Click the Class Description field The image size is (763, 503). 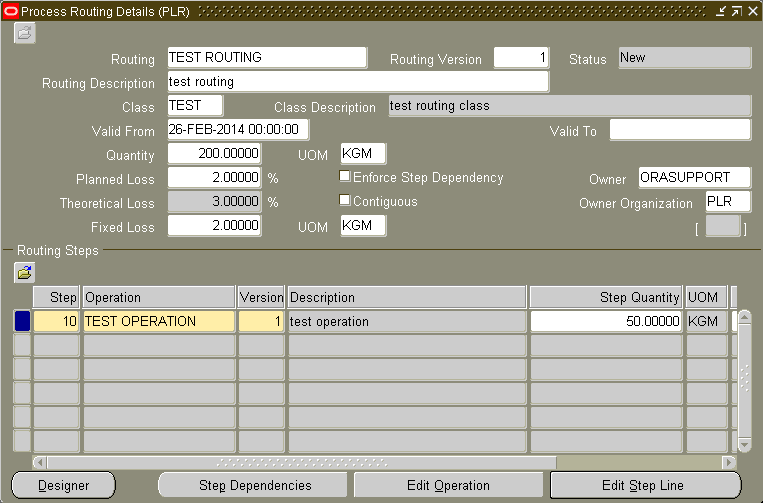tap(570, 106)
